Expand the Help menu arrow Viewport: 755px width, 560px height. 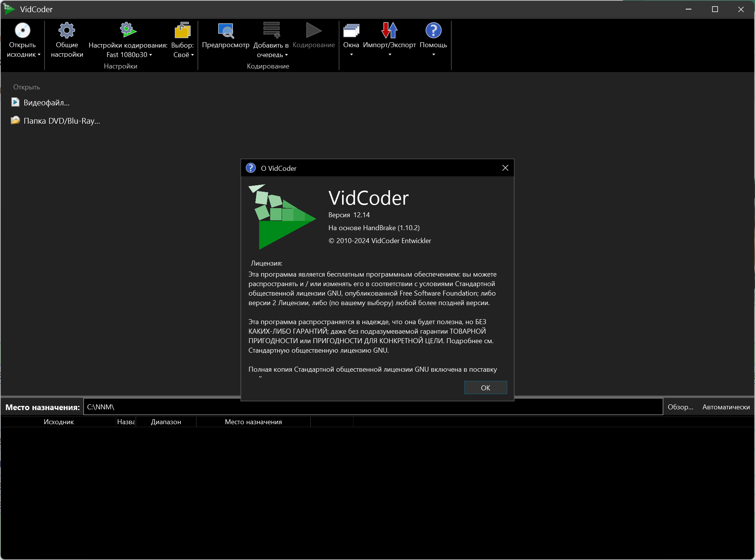coord(433,55)
